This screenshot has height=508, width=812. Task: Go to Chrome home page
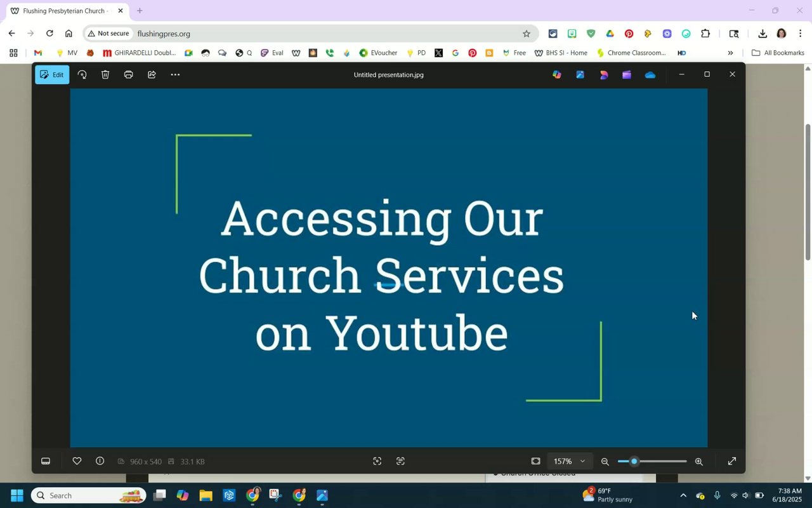tap(69, 34)
